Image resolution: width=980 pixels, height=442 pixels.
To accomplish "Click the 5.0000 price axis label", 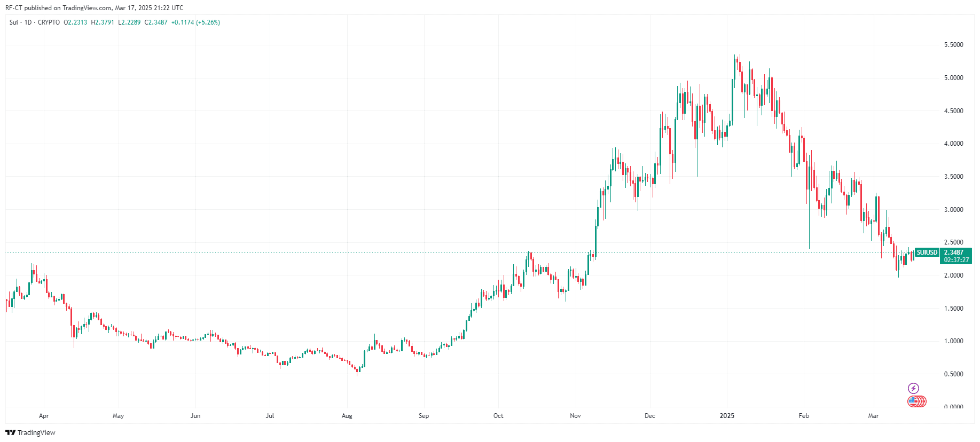I will (953, 78).
